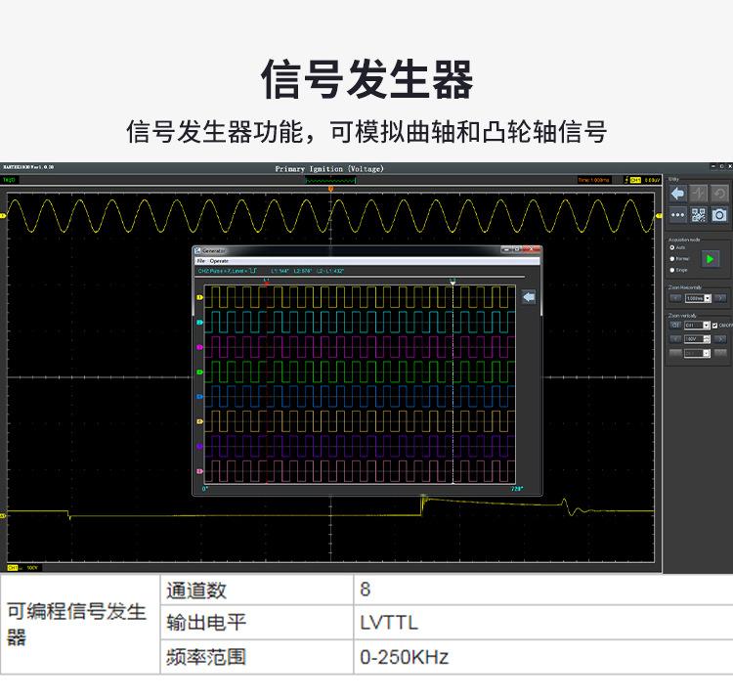Toggle the channel ON/OFF checkbox

point(715,326)
